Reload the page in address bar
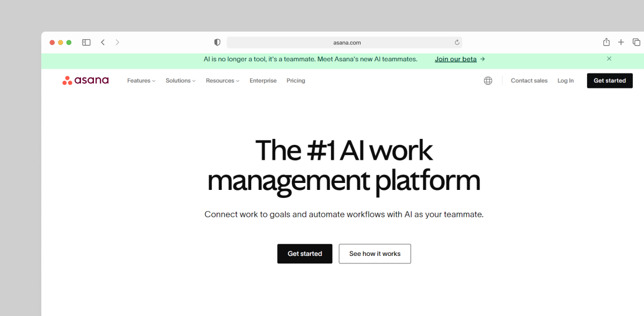The image size is (644, 316). click(x=457, y=42)
